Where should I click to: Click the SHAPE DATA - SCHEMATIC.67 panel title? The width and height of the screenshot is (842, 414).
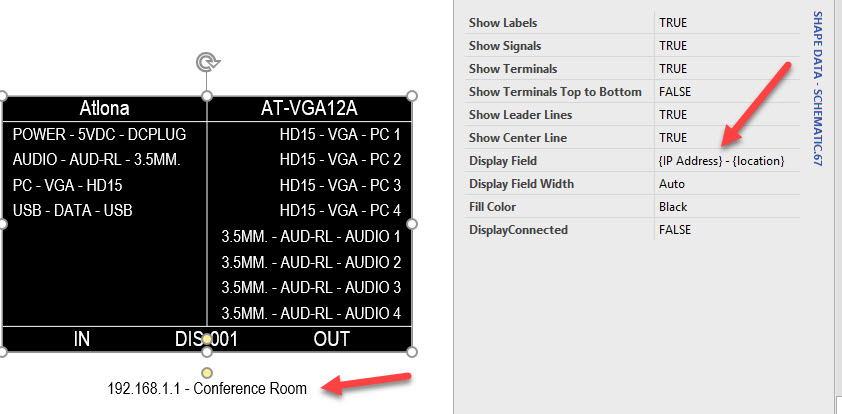pos(817,89)
